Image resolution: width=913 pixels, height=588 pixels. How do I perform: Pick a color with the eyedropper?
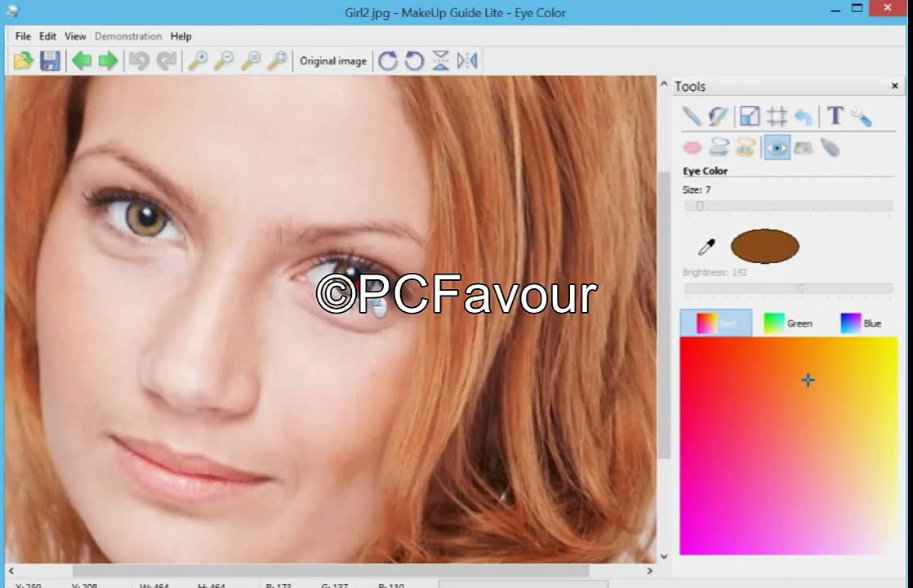click(x=706, y=247)
